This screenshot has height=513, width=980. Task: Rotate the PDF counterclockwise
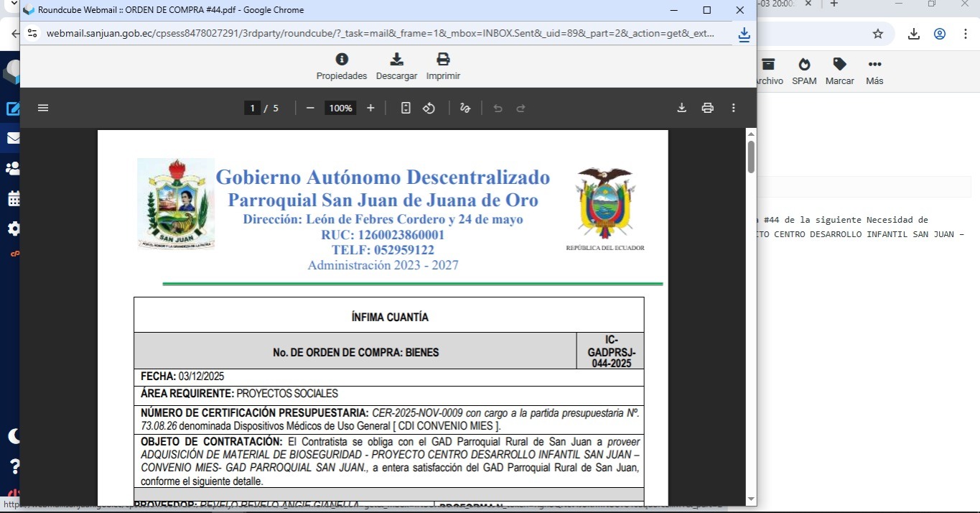[429, 108]
